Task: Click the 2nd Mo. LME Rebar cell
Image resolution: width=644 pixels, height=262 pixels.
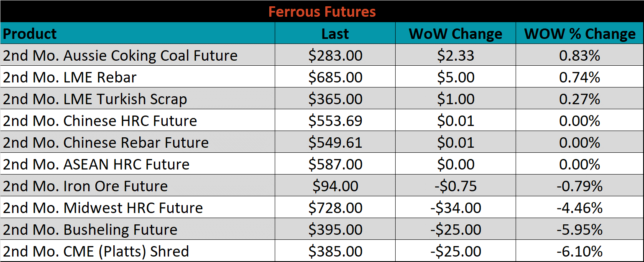Action: coord(138,77)
